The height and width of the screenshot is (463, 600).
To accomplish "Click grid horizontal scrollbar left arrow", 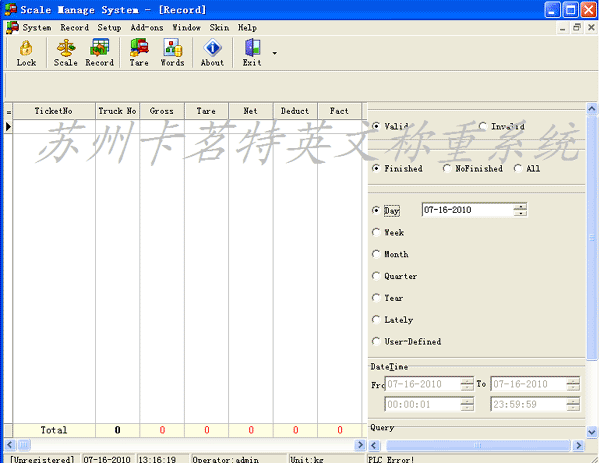I will (10, 445).
